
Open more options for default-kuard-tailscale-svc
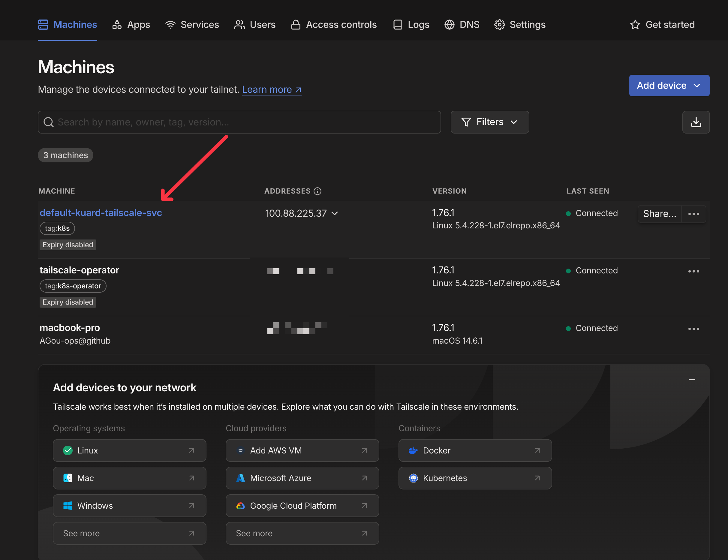(x=694, y=214)
